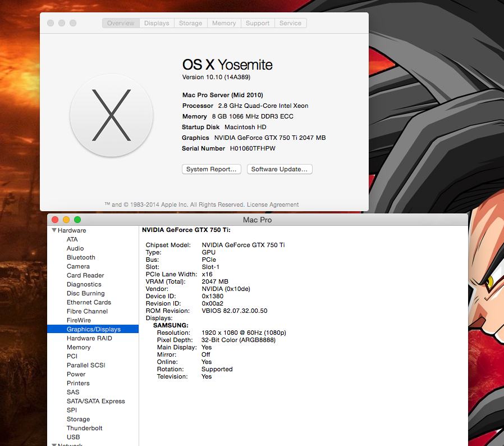This screenshot has width=504, height=446.
Task: Select ATA in the sidebar
Action: [x=72, y=239]
